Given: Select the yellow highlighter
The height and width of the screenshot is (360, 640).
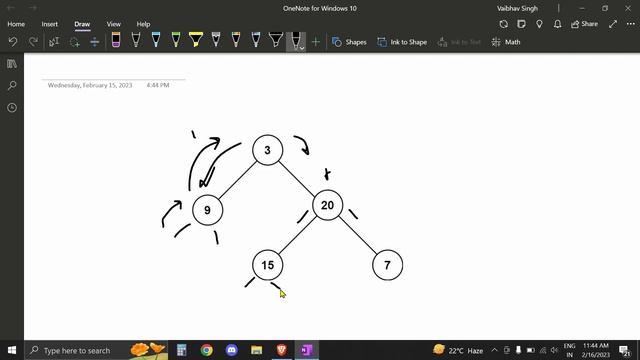Looking at the screenshot, I should click(196, 40).
